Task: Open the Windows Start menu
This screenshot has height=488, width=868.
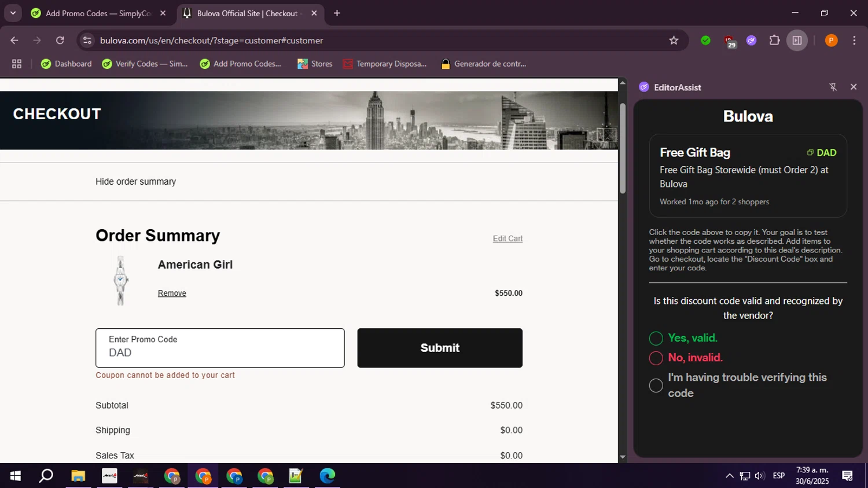Action: (16, 476)
